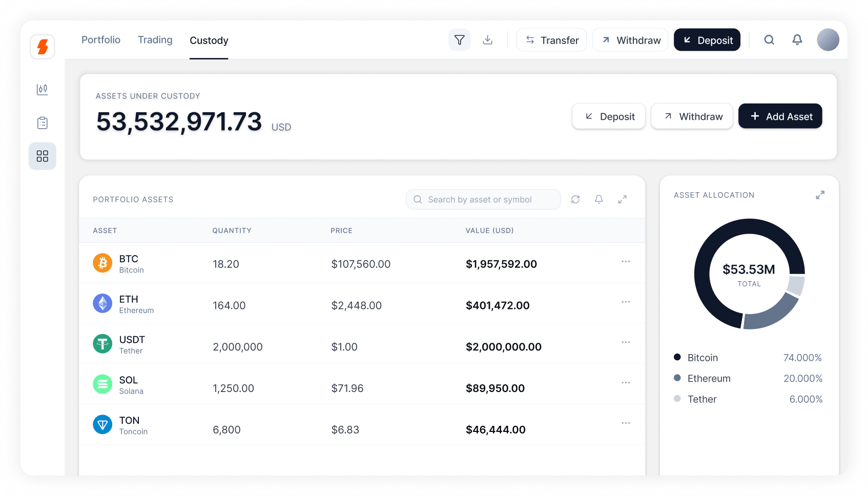Click the orange lightning bolt app logo
Screen dimensions: 868x496
click(43, 47)
